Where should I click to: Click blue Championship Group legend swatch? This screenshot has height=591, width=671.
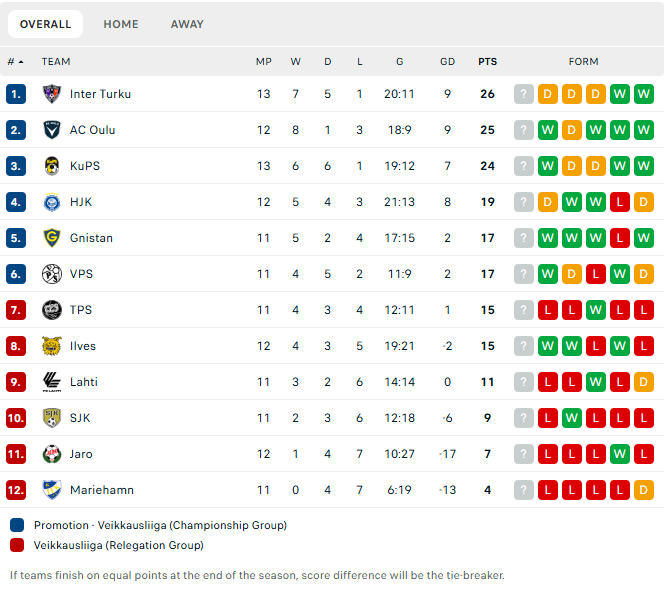tap(17, 525)
